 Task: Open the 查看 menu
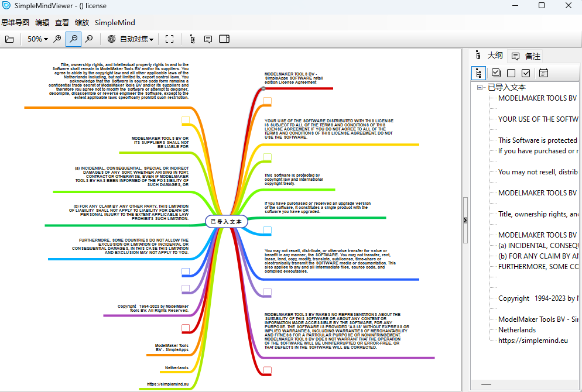click(62, 22)
